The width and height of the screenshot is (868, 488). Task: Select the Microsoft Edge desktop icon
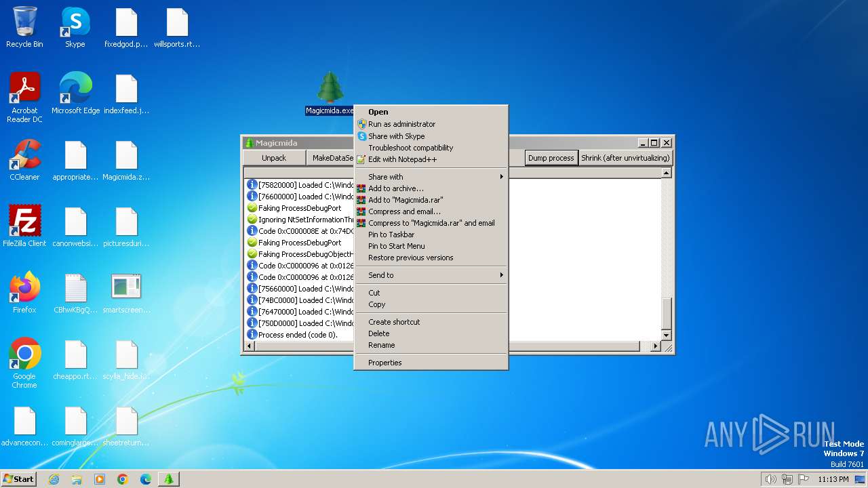pyautogui.click(x=75, y=94)
